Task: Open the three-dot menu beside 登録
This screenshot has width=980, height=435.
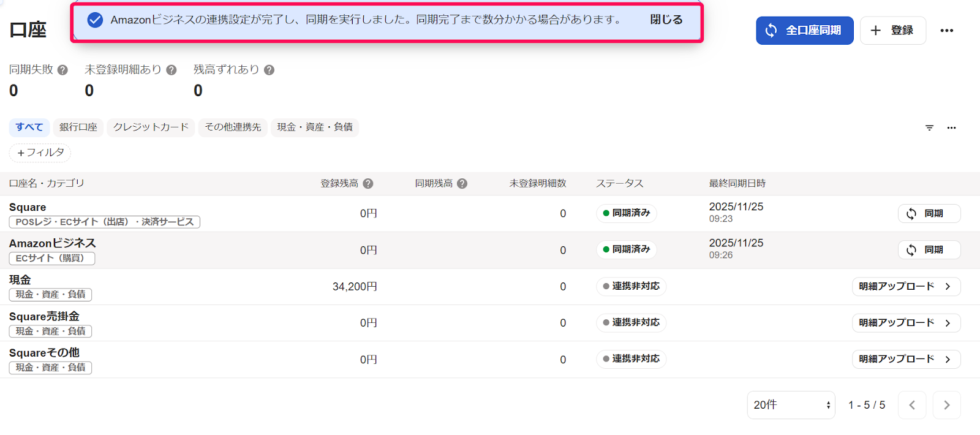Action: point(946,31)
